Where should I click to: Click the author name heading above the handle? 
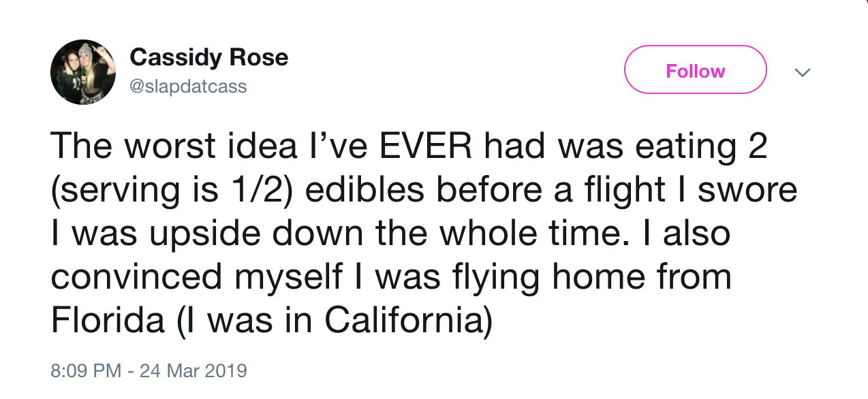208,57
